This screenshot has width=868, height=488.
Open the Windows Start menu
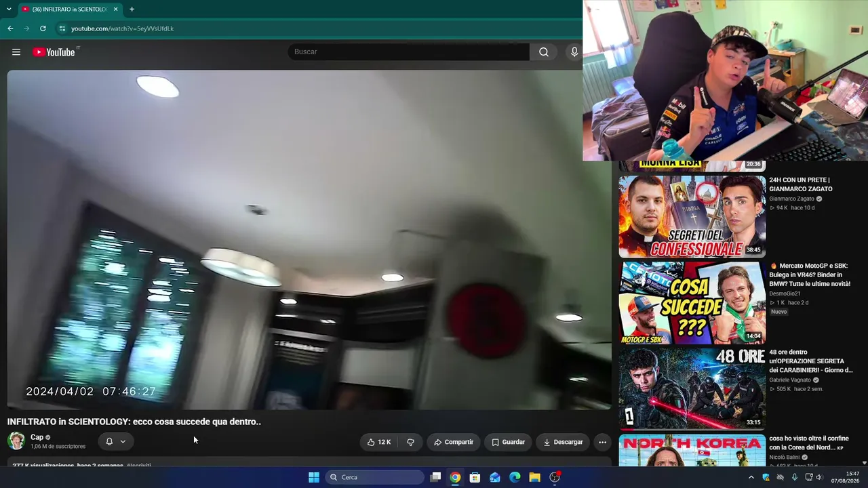click(314, 477)
